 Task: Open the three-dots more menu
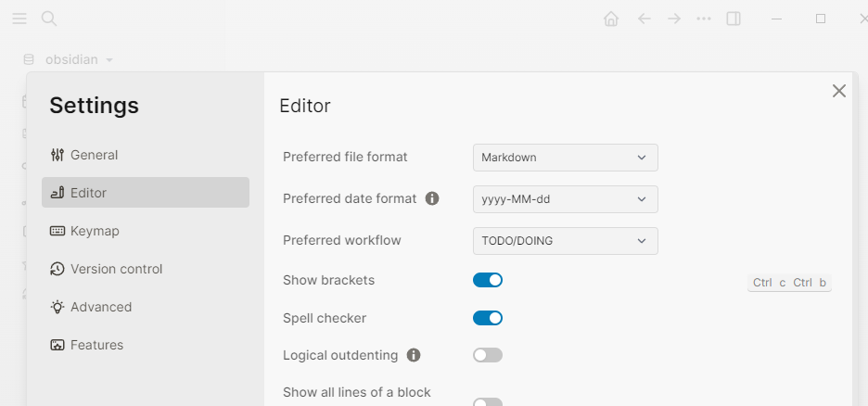(x=704, y=19)
